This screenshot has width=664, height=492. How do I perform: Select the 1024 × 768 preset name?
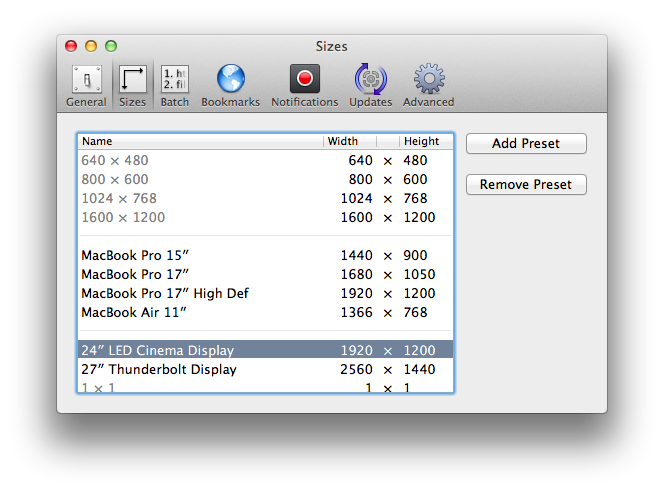pyautogui.click(x=119, y=199)
